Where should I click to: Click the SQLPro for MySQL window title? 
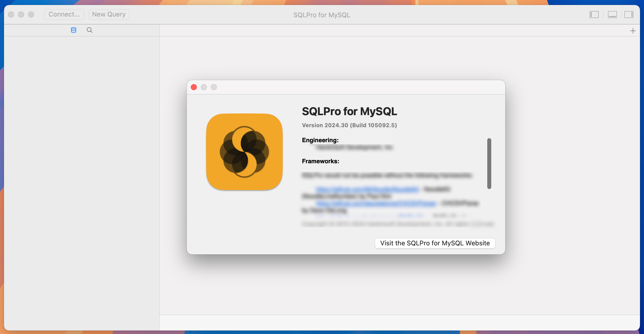click(322, 15)
